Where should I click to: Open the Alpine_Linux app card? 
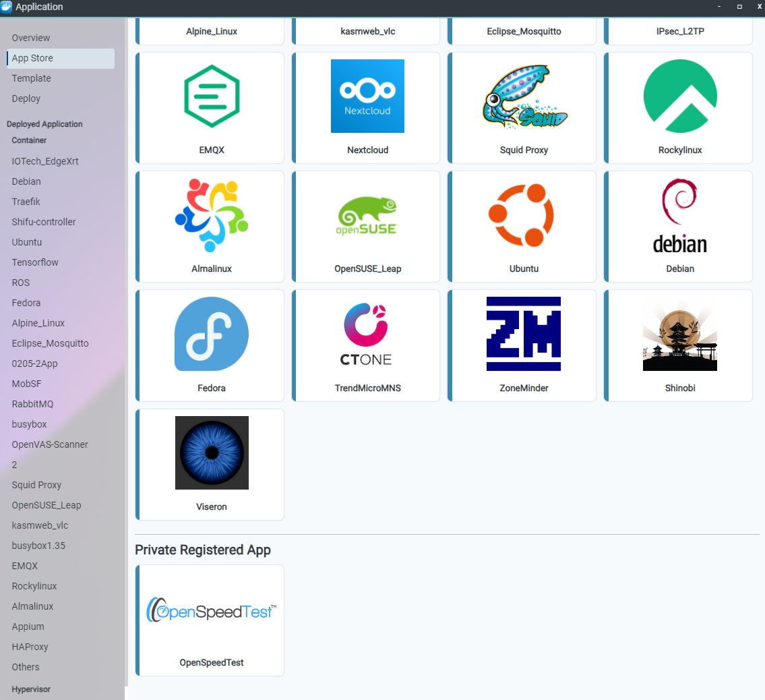coord(210,31)
